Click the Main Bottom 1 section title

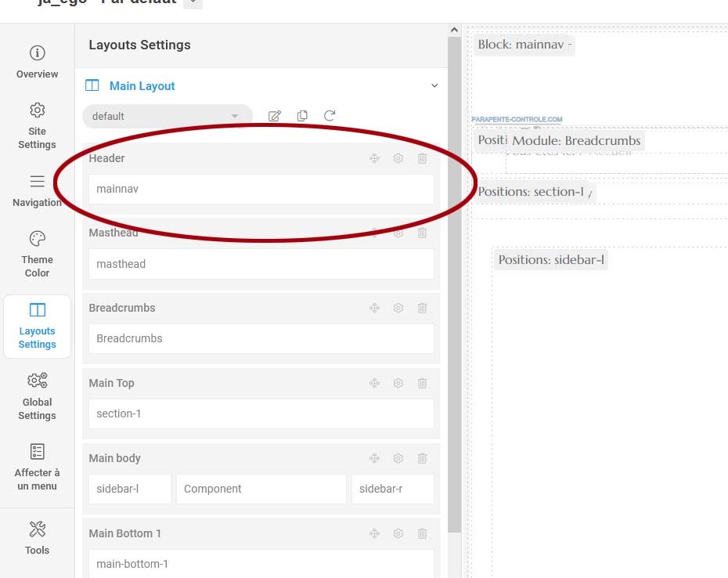click(x=125, y=533)
